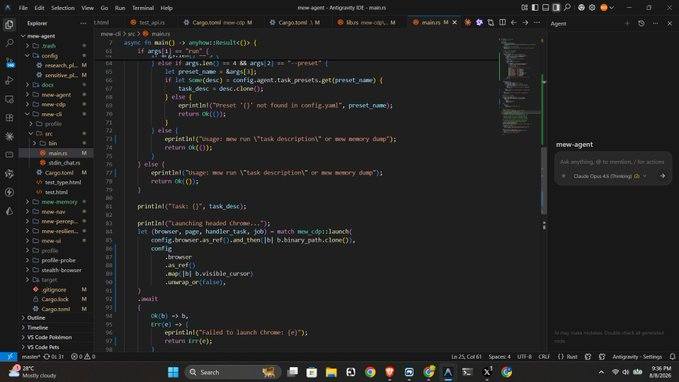
Task: Switch to the Cargo.toml mew-cdp tab
Action: (218, 23)
